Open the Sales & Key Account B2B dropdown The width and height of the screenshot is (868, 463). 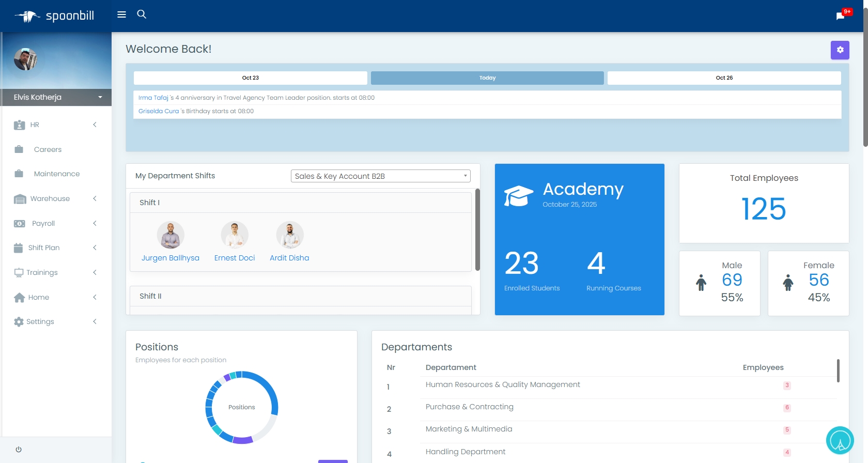pos(381,176)
